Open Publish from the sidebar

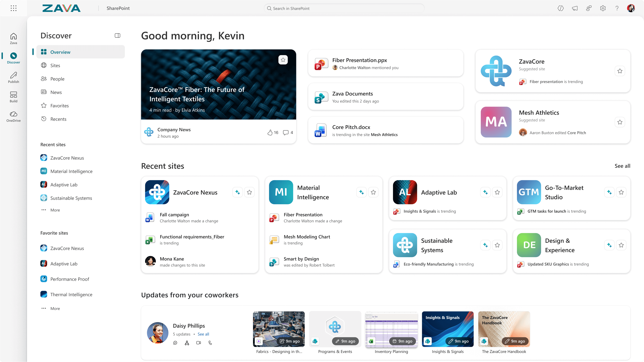[14, 77]
